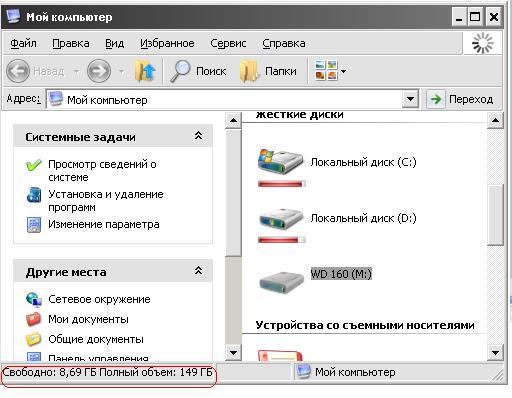Select the Local Disk D: drive icon
Screen dimensions: 512x398
[281, 218]
